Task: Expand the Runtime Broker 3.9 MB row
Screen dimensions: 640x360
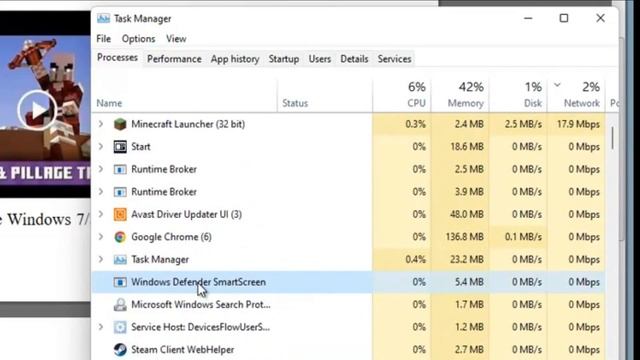Action: point(101,191)
